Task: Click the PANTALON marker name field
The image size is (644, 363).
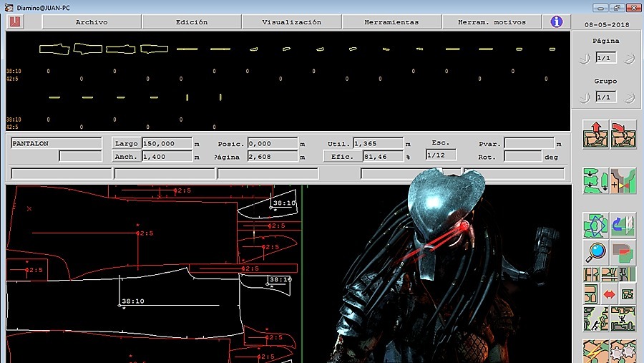Action: pyautogui.click(x=57, y=143)
